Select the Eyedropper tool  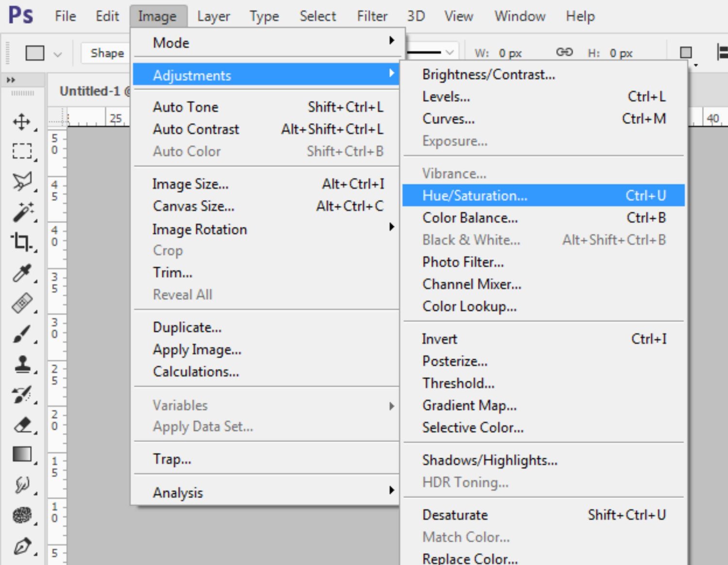point(22,273)
